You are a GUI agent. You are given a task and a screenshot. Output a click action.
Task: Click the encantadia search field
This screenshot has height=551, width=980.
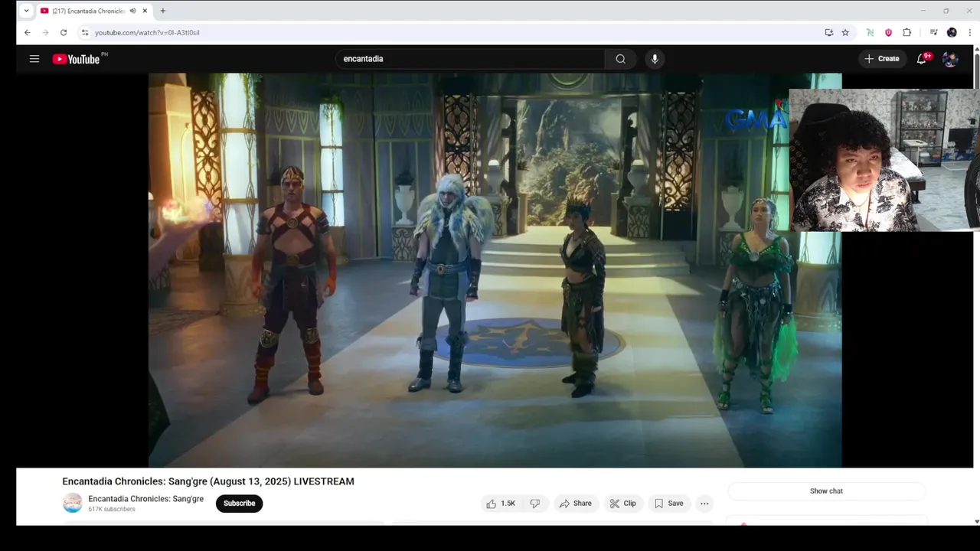pos(470,59)
